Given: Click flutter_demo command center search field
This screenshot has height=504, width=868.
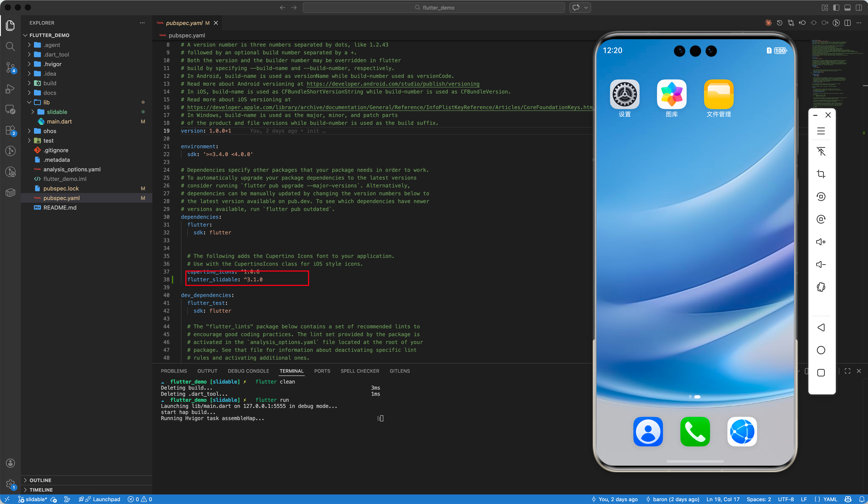Looking at the screenshot, I should click(434, 8).
